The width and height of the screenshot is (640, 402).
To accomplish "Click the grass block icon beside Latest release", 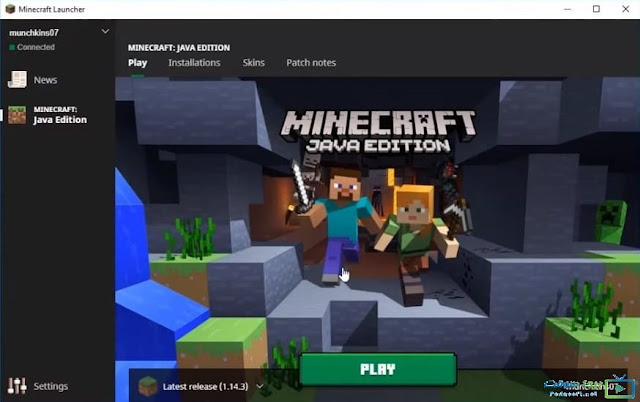I will pos(148,386).
